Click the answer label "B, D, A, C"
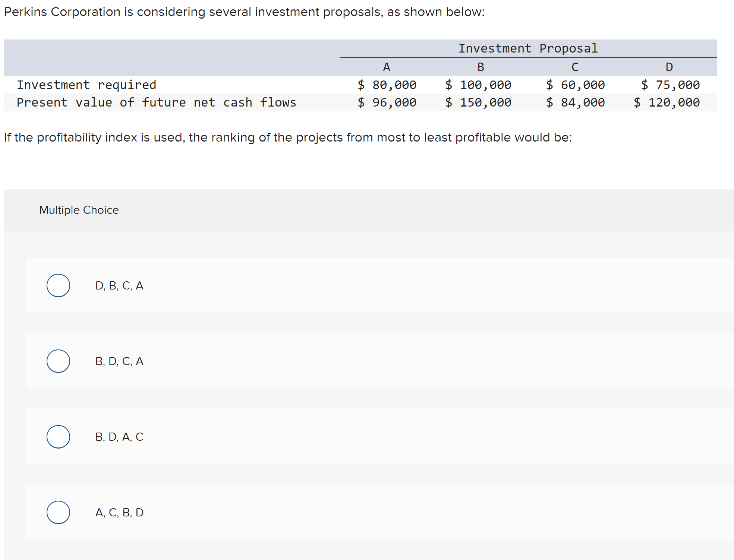The image size is (734, 560). point(119,437)
